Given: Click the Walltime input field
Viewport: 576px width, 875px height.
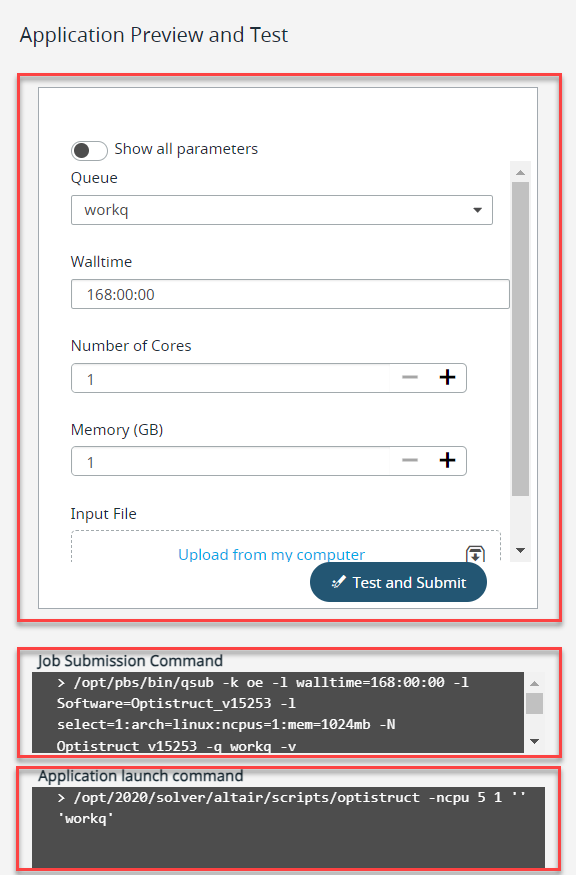Looking at the screenshot, I should coord(290,294).
